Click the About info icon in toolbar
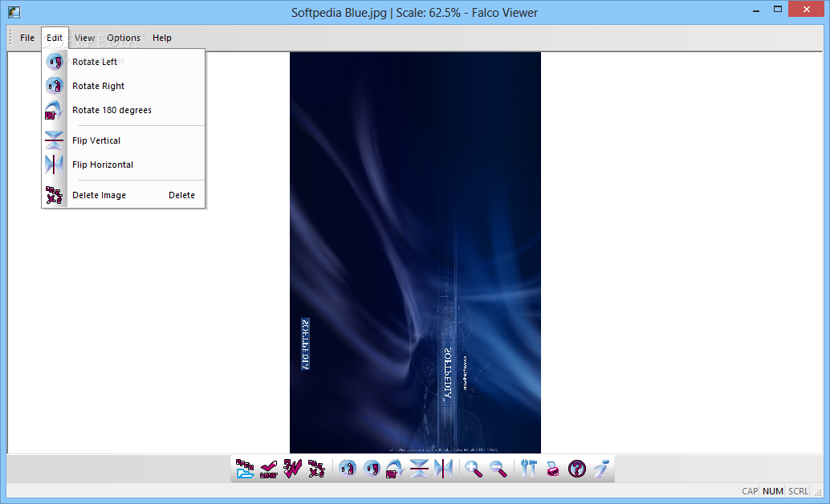Viewport: 830px width, 504px height. [x=600, y=469]
